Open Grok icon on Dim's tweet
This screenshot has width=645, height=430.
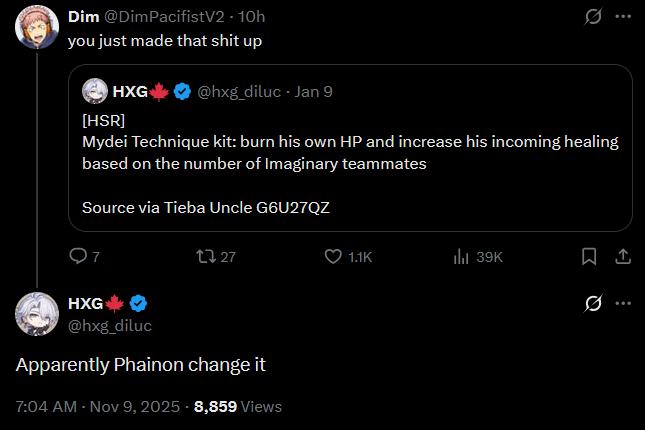(x=593, y=17)
